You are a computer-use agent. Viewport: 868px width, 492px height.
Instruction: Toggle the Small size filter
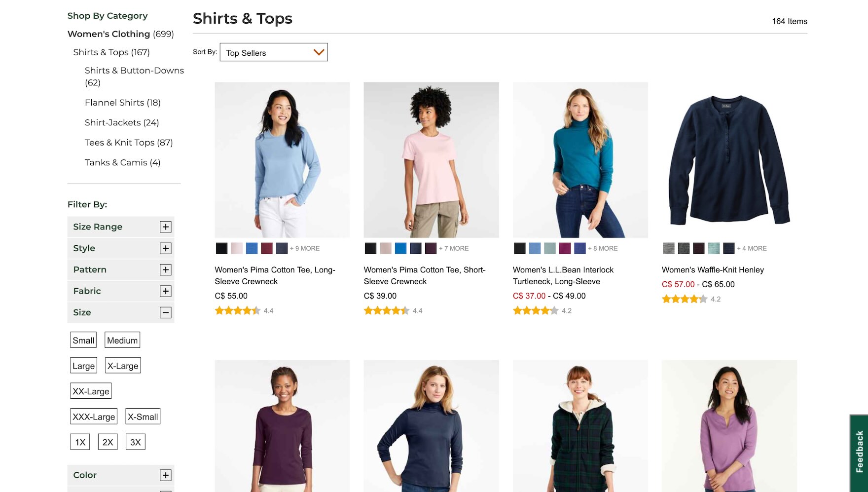[83, 341]
